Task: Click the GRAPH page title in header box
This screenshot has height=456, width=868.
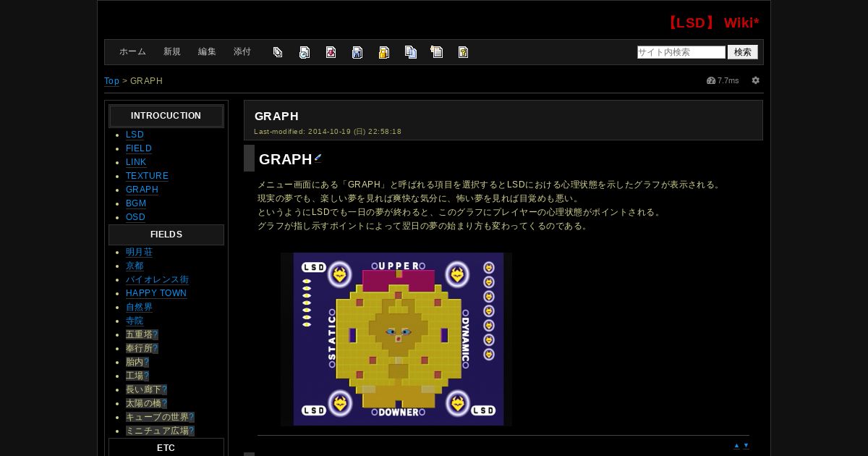Action: (276, 116)
